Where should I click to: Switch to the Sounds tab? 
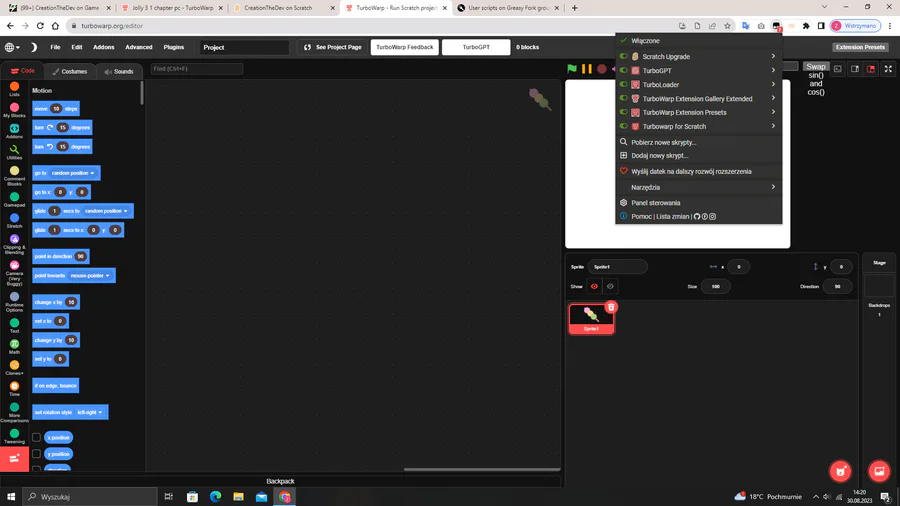coord(119,71)
